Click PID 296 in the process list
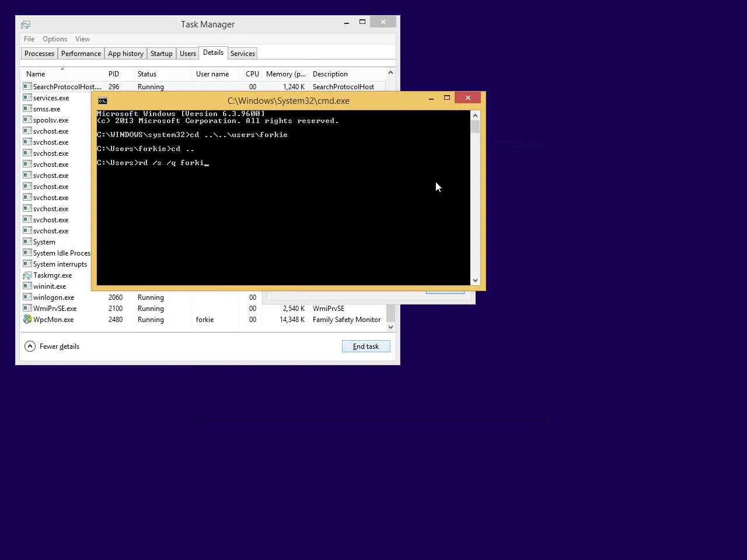The image size is (747, 560). click(114, 87)
